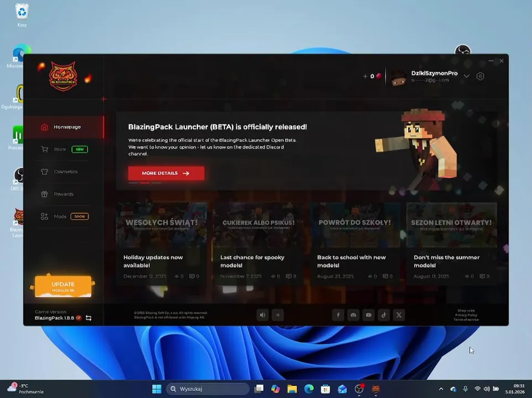Open the Discord social link
This screenshot has width=532, height=398.
[x=353, y=315]
